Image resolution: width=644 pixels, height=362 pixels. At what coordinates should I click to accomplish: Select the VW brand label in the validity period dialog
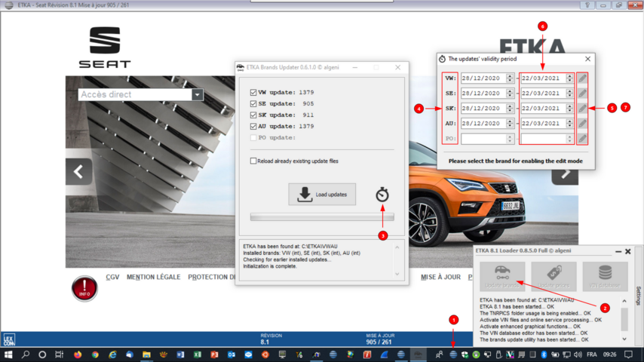click(450, 78)
